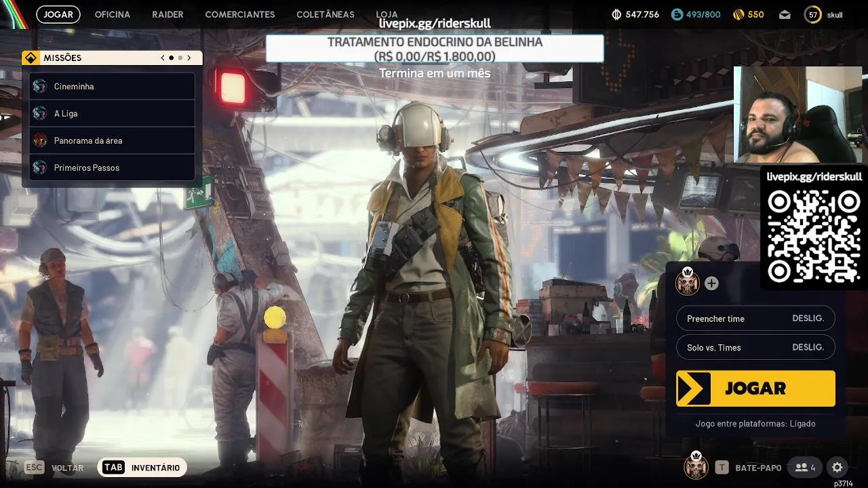This screenshot has height=488, width=868.
Task: Open the Primeiros Passos mission
Action: click(x=112, y=167)
